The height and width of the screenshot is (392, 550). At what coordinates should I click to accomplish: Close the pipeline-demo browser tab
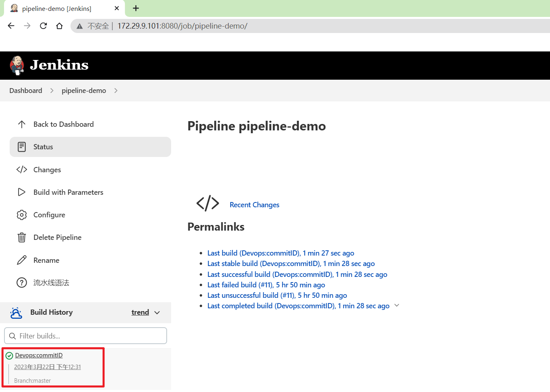[x=117, y=8]
